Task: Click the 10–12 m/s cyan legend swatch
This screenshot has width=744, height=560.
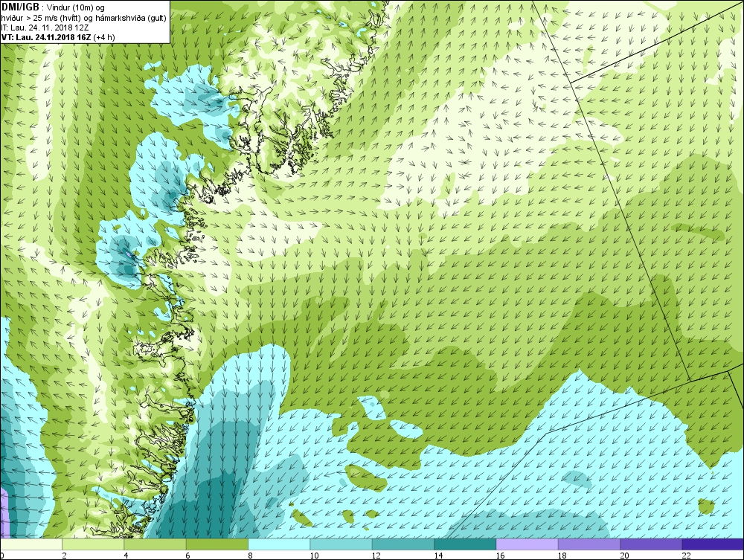Action: pos(341,544)
